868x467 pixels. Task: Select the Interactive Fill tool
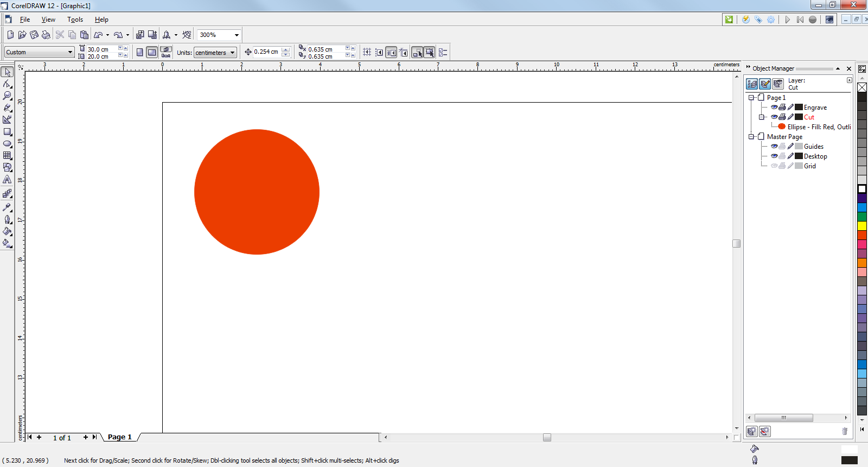[x=7, y=243]
